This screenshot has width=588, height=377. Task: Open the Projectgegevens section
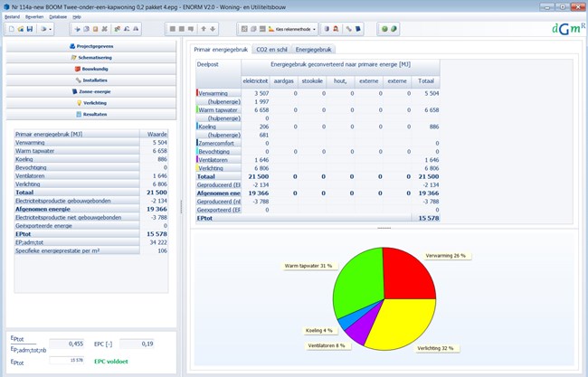tap(91, 46)
